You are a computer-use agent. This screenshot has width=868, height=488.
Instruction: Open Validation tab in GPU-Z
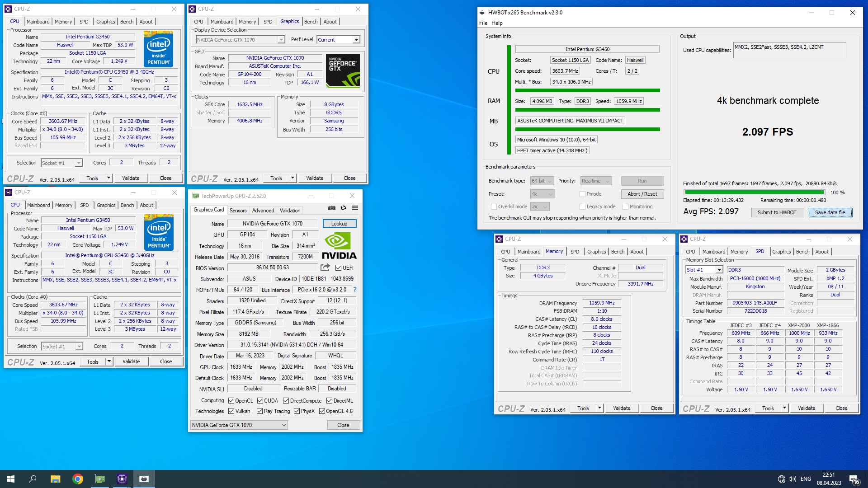point(290,210)
